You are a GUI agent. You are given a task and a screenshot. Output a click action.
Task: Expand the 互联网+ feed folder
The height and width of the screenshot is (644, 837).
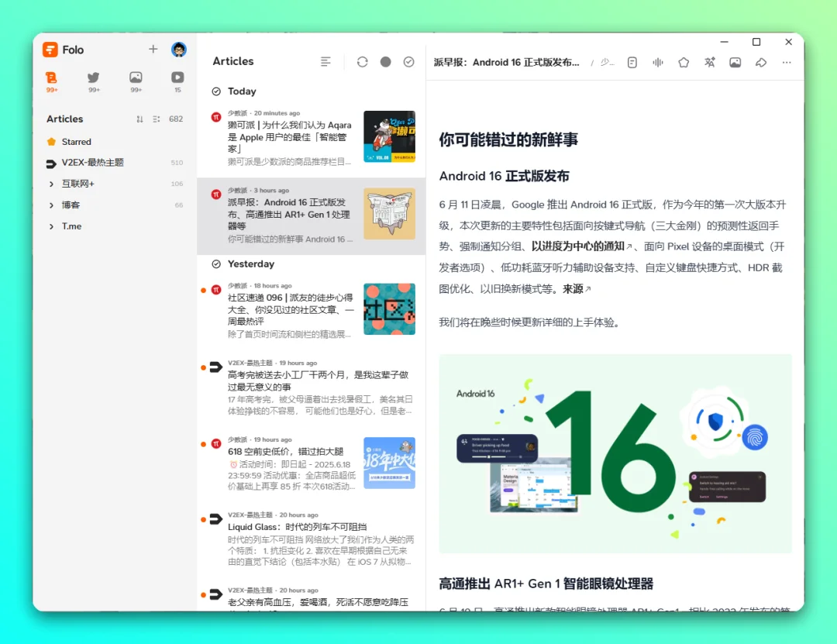[x=51, y=184]
